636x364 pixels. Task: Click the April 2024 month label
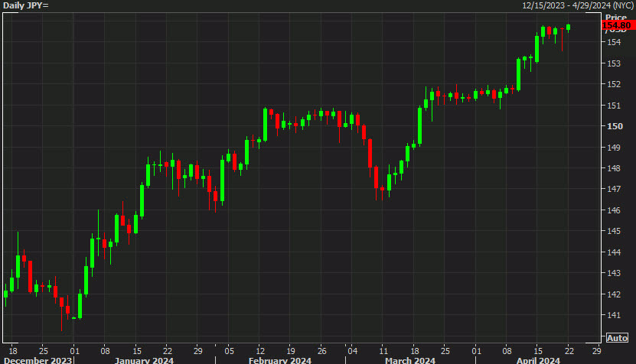(x=538, y=360)
